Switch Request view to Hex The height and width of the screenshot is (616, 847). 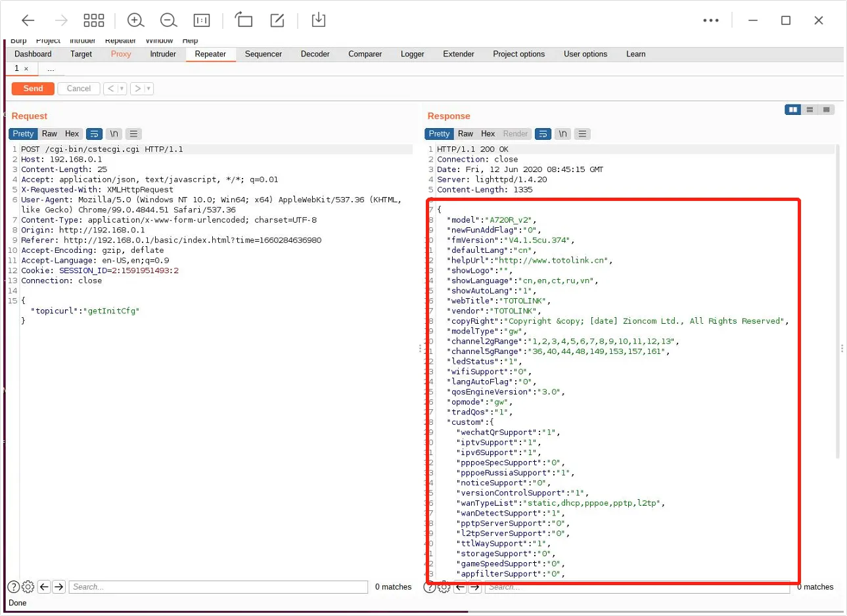pyautogui.click(x=72, y=134)
